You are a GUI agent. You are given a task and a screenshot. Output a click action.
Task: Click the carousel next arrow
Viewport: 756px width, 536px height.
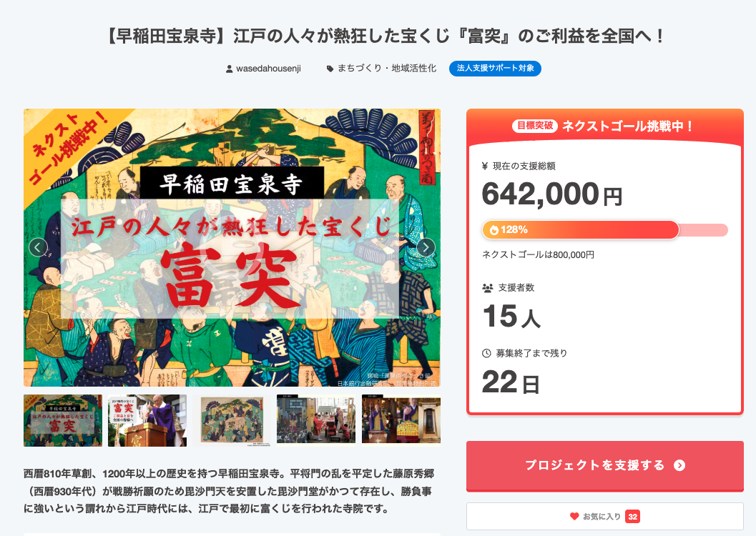point(426,247)
